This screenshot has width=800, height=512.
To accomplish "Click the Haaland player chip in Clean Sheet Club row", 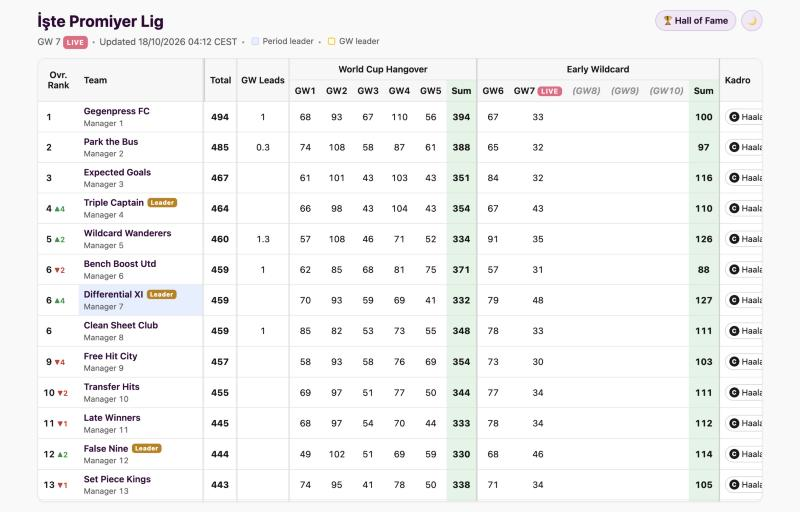I will pos(744,331).
